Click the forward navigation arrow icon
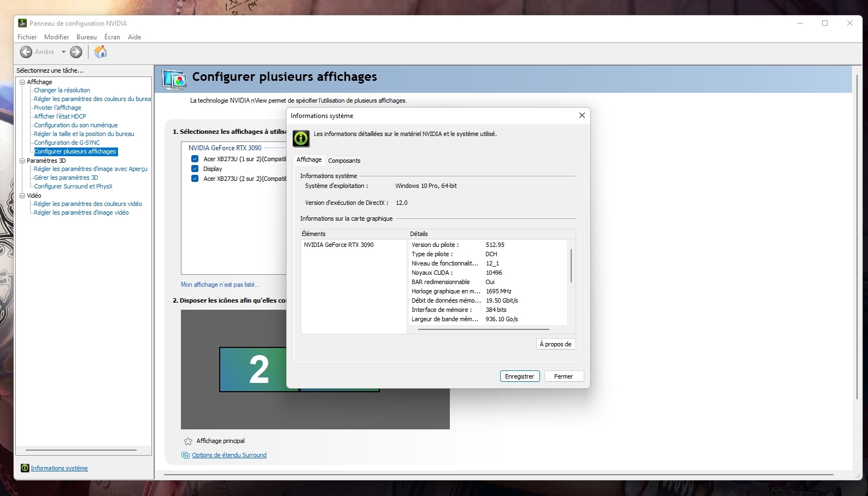Screen dimensions: 868x496 click(76, 52)
